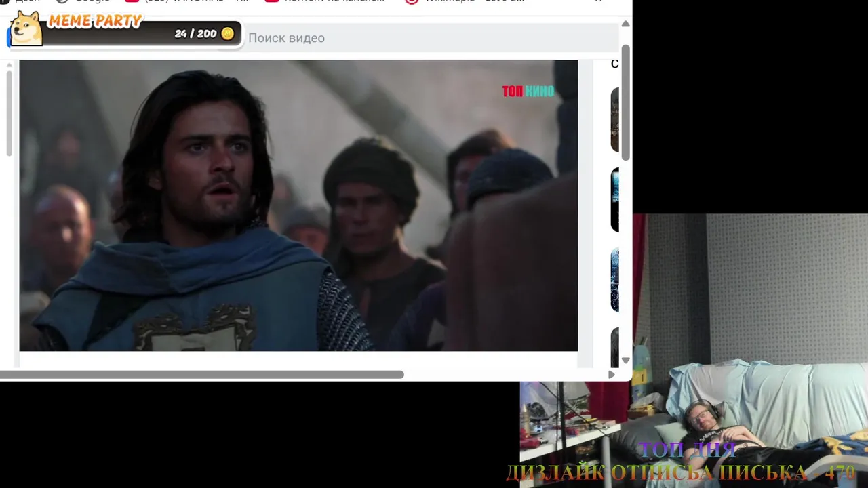Click the Meme Party logo text
Viewport: 868px width, 488px height.
95,20
